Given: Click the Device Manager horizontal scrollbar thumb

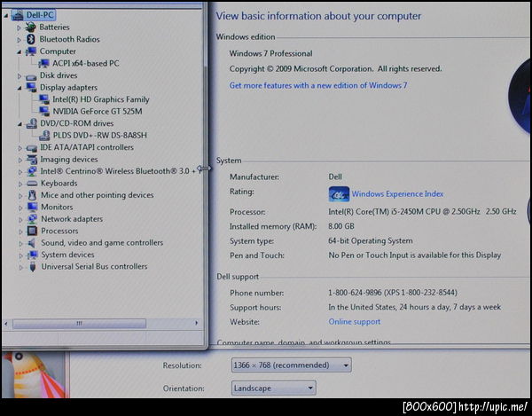Looking at the screenshot, I should point(80,324).
